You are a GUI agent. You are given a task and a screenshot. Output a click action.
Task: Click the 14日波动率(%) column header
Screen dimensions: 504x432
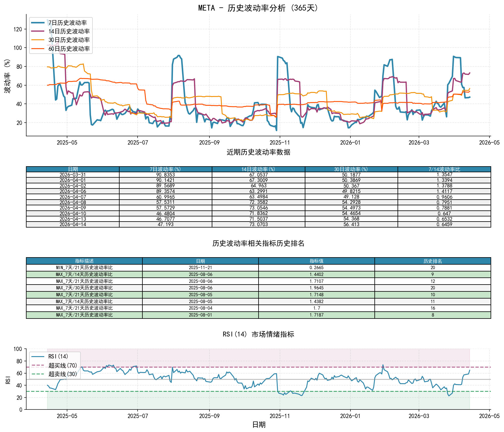(258, 169)
